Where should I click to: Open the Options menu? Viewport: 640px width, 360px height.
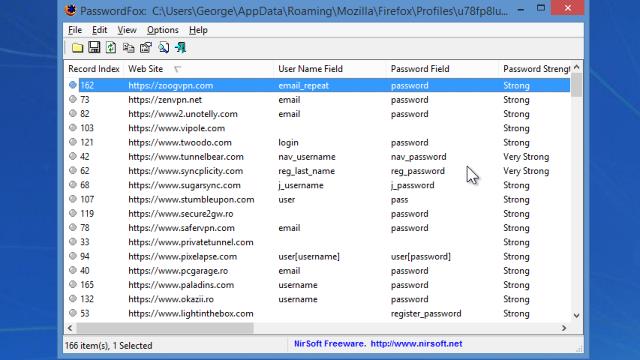pos(162,30)
